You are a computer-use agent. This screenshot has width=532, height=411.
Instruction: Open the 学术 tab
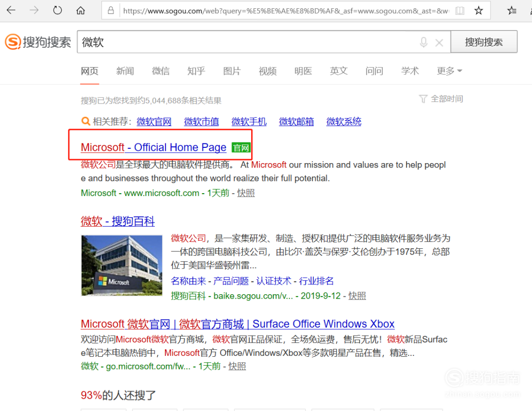[x=410, y=71]
